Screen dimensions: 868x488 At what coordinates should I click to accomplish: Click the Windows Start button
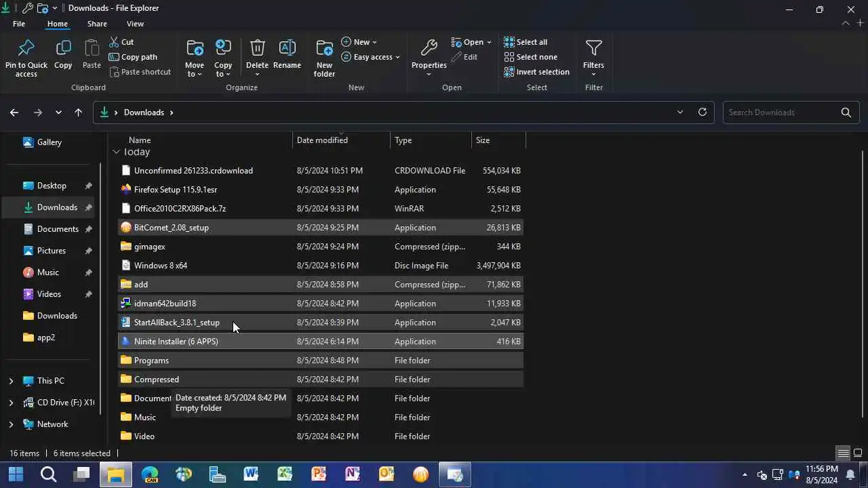16,474
